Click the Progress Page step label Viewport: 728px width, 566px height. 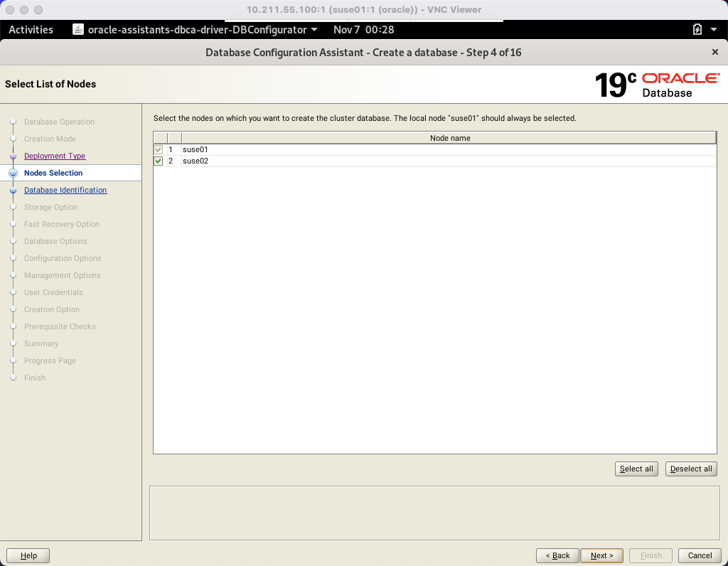[50, 361]
